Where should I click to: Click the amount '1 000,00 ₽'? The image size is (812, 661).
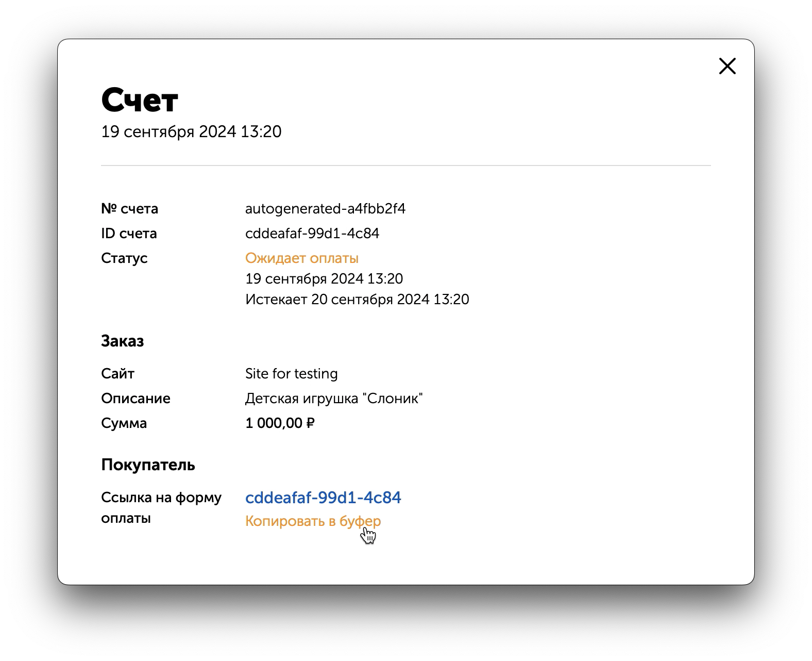280,423
